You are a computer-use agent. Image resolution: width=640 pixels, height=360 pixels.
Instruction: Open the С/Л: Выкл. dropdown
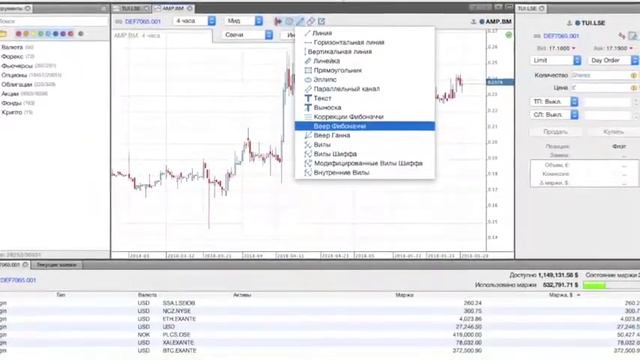click(554, 115)
